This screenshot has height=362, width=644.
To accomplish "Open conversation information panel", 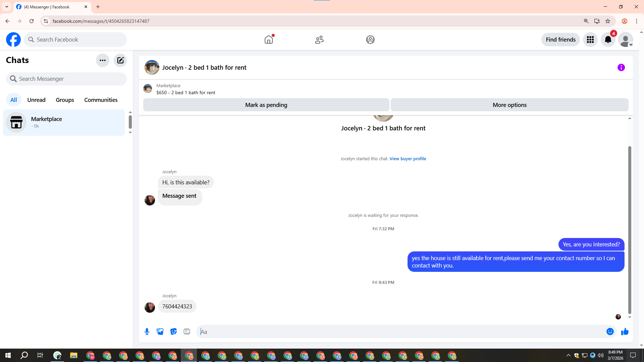I will click(x=621, y=67).
